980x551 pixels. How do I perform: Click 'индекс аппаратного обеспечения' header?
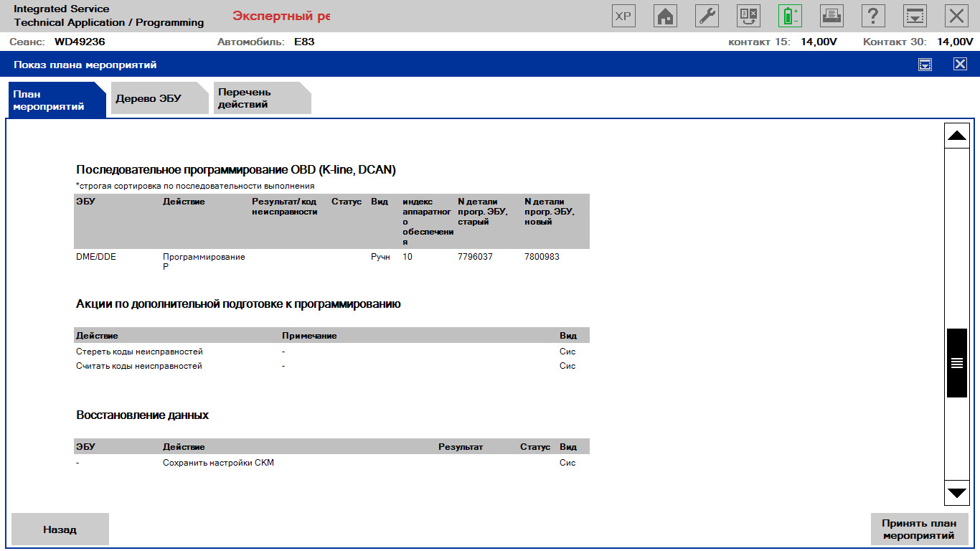coord(427,222)
